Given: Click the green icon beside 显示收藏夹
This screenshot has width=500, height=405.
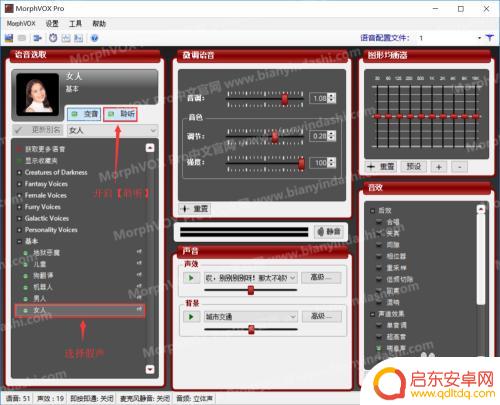Looking at the screenshot, I should point(19,161).
